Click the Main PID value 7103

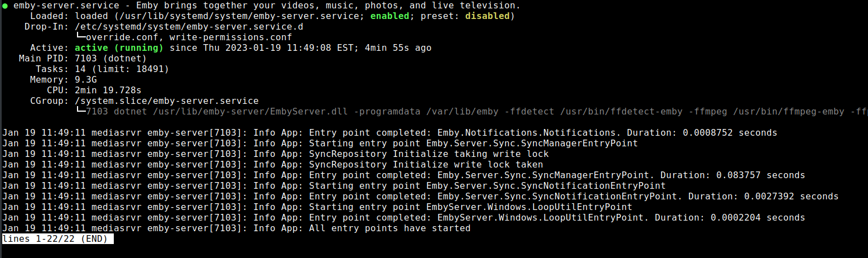[85, 59]
